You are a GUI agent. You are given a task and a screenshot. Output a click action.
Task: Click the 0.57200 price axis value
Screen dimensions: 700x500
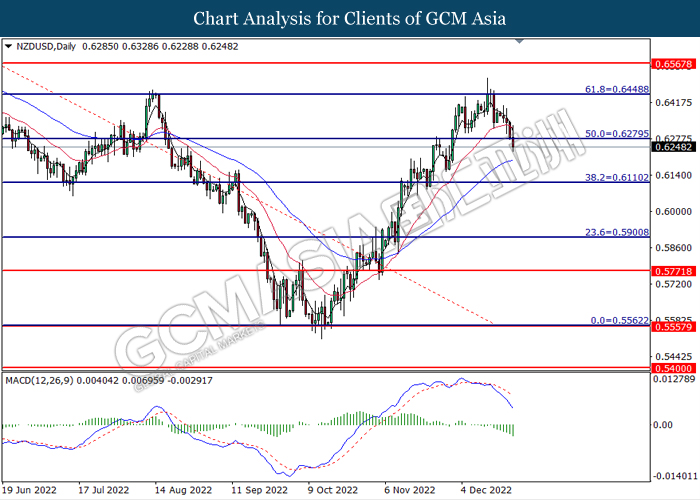(x=673, y=284)
